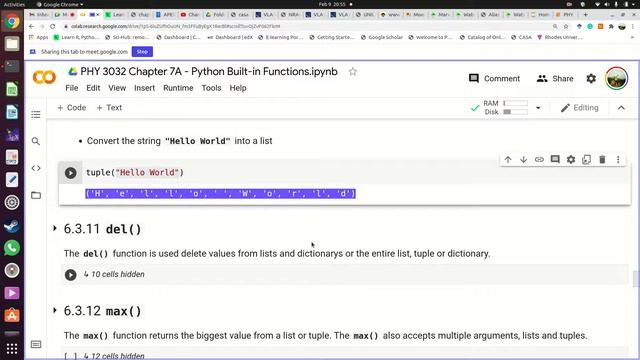Open the command palette icon at sidebar bottom
Image resolution: width=640 pixels, height=360 pixels.
[x=36, y=344]
